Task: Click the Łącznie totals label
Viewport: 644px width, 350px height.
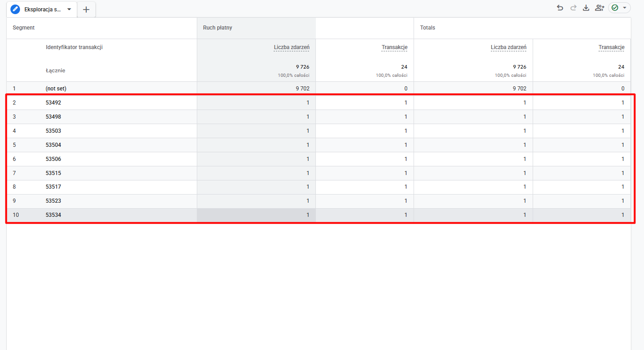Action: 55,70
